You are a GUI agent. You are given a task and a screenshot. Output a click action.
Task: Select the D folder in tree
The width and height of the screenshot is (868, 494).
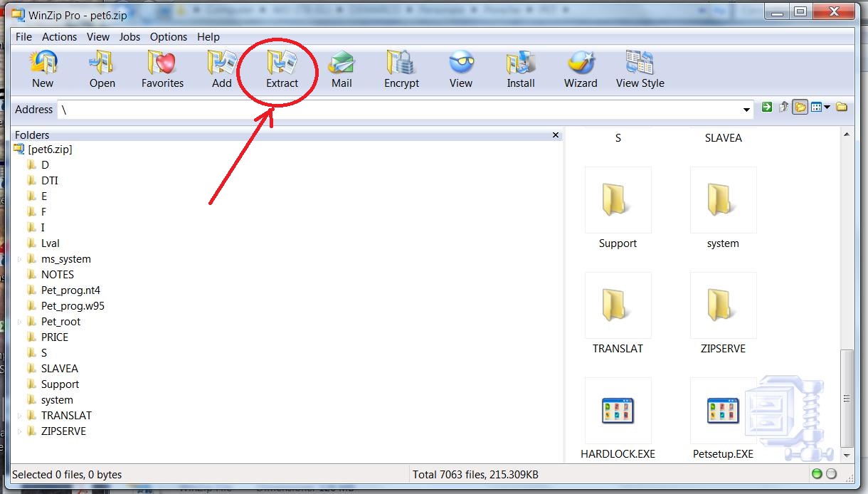point(45,165)
